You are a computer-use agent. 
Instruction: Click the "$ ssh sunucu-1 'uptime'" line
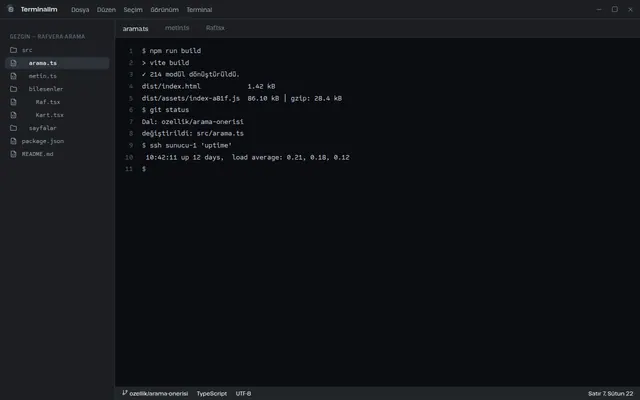[187, 145]
